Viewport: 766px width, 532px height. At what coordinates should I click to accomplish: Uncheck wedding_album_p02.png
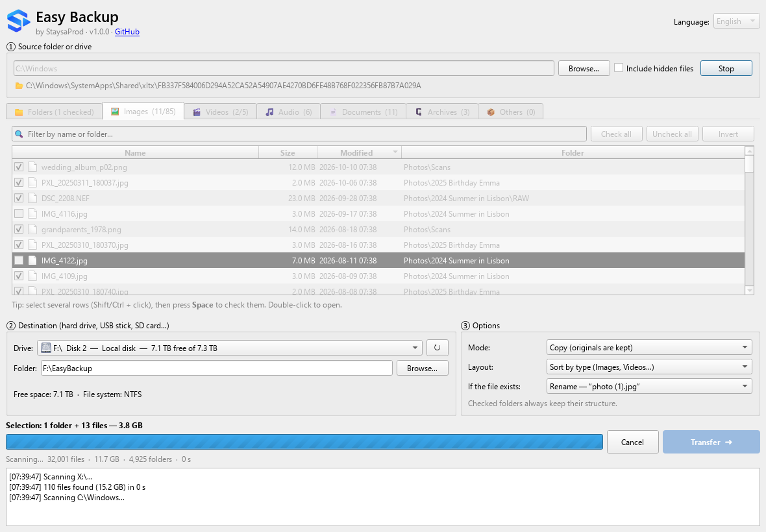point(19,167)
